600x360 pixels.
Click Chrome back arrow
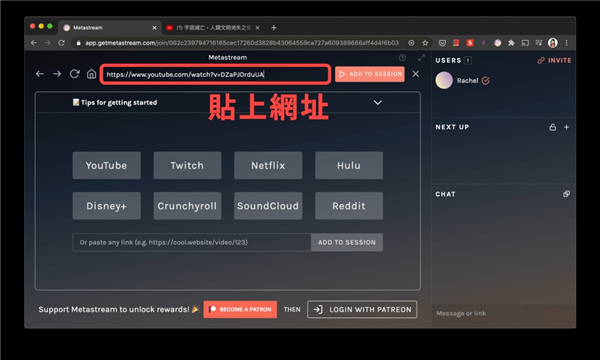(34, 43)
